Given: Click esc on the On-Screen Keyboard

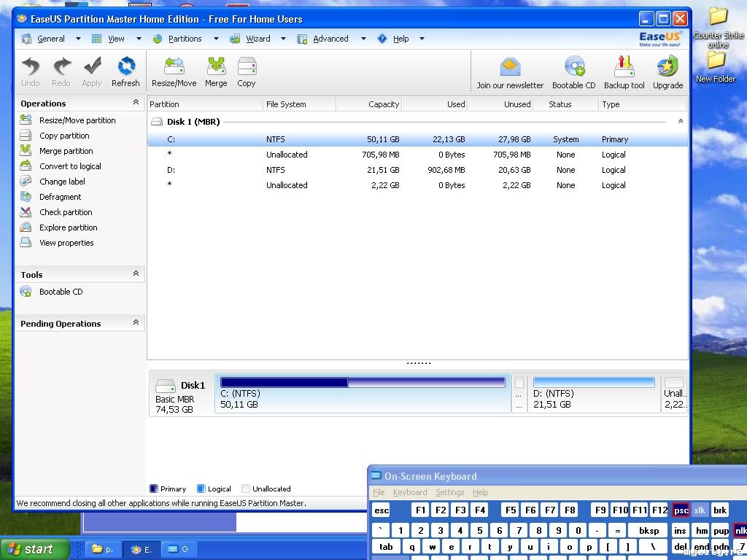Looking at the screenshot, I should tap(382, 510).
